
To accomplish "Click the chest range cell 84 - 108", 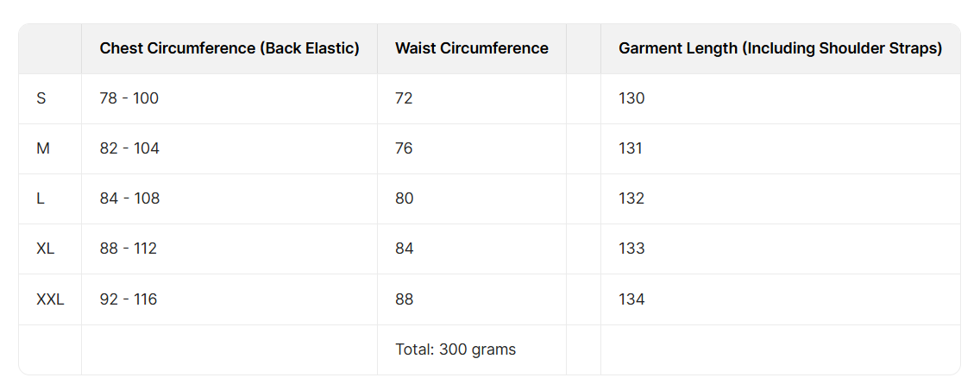I will click(x=129, y=198).
